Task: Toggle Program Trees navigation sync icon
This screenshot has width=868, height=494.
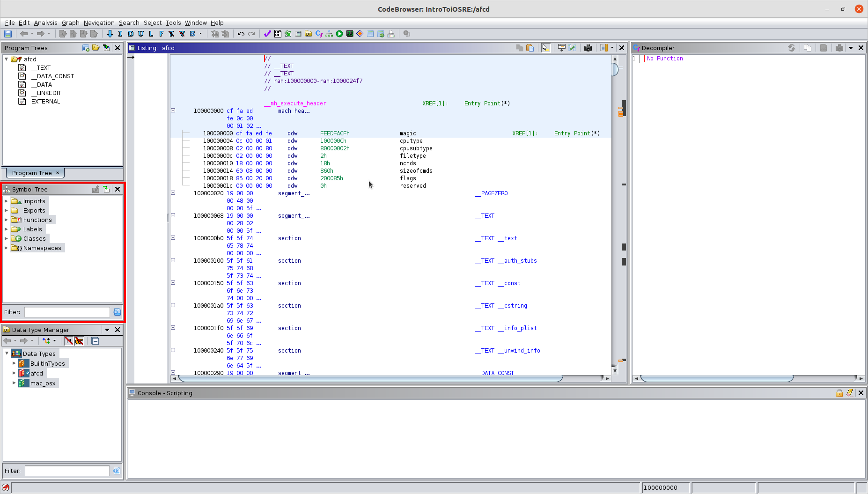Action: click(106, 48)
